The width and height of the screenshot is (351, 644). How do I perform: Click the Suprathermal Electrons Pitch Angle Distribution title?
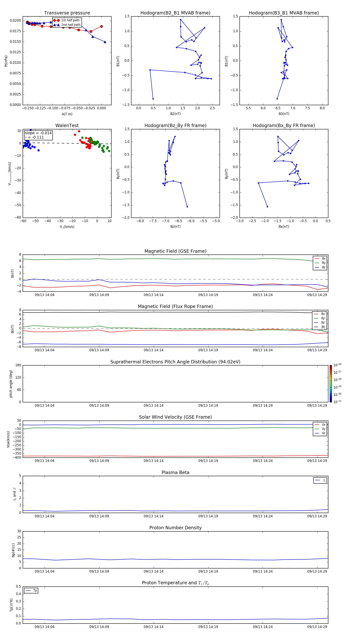[x=175, y=362]
